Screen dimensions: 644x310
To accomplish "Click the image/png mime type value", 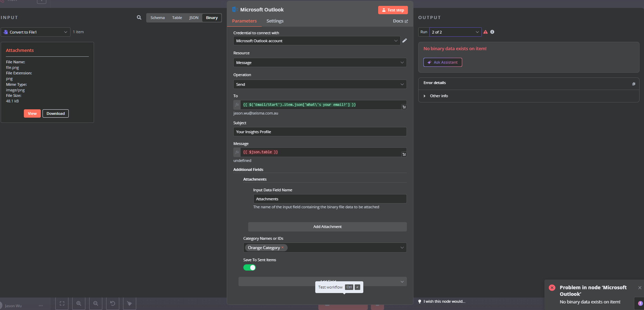I will [x=15, y=90].
